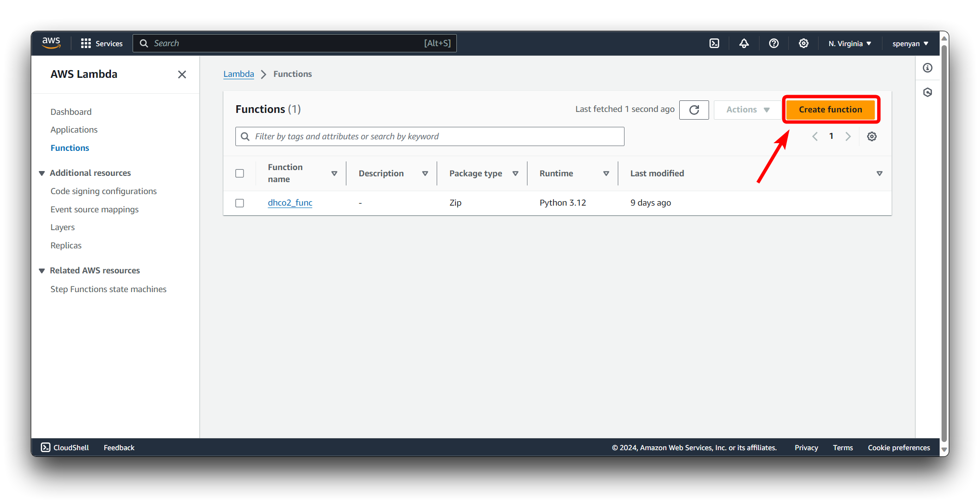Open the dhco2_func function link
Image resolution: width=980 pixels, height=503 pixels.
click(x=290, y=203)
